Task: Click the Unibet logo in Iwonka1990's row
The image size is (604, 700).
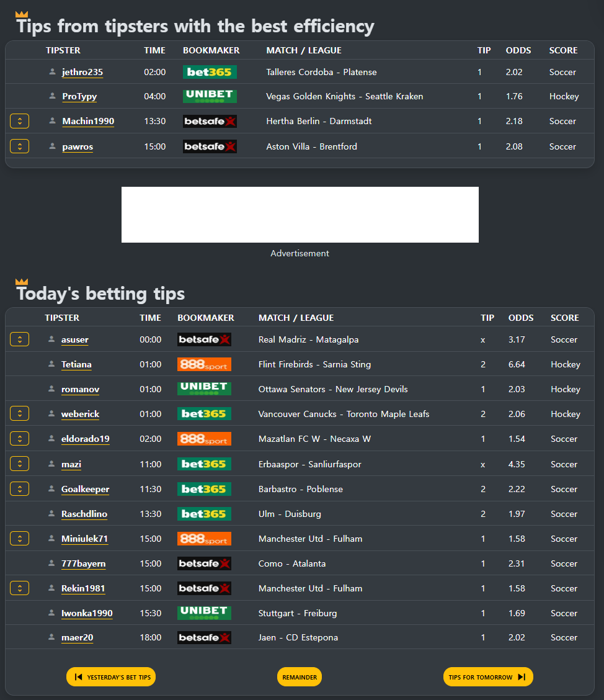Action: (x=204, y=613)
